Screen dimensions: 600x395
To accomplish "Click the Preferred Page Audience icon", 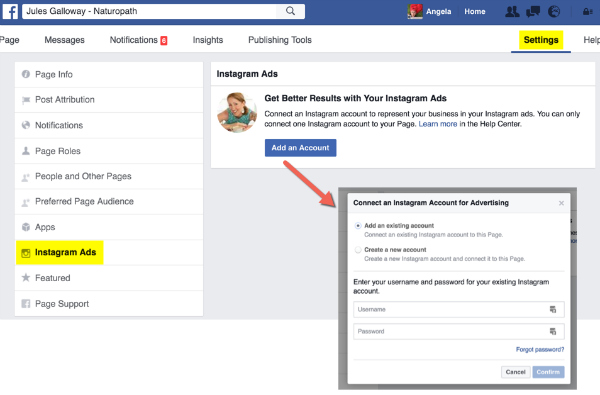I will (26, 202).
